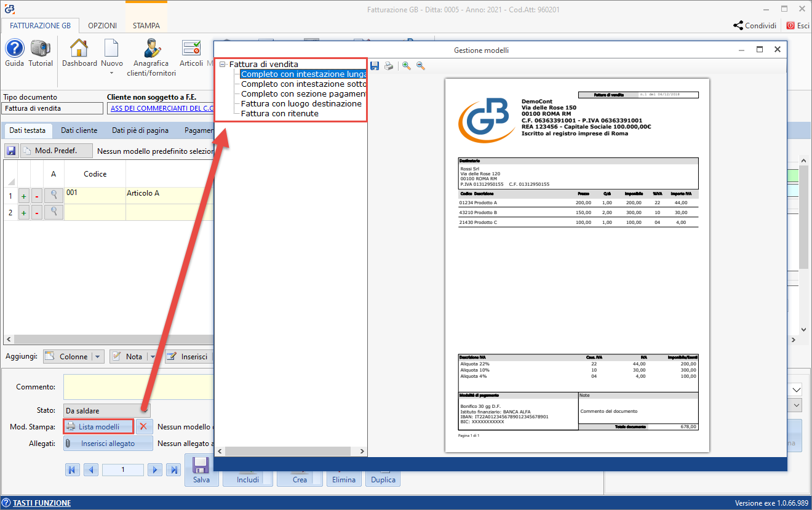Screen dimensions: 812x510
Task: Click the save icon in Gestione modelli
Action: 375,66
